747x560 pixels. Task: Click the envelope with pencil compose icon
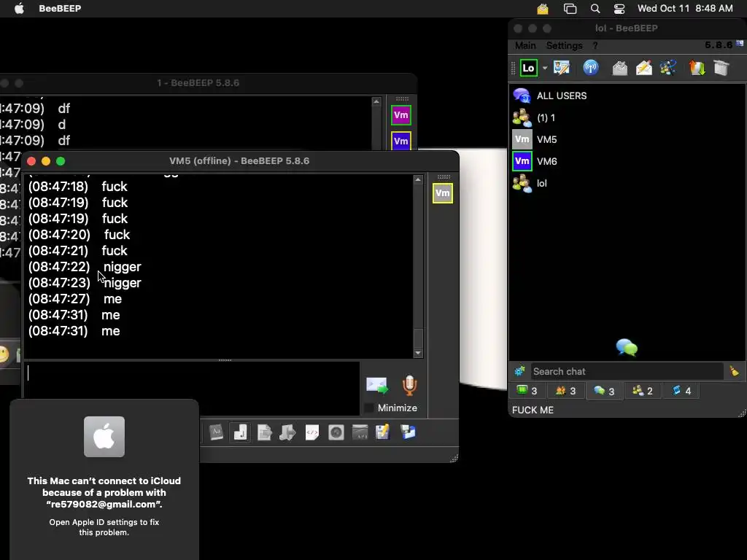(x=643, y=68)
